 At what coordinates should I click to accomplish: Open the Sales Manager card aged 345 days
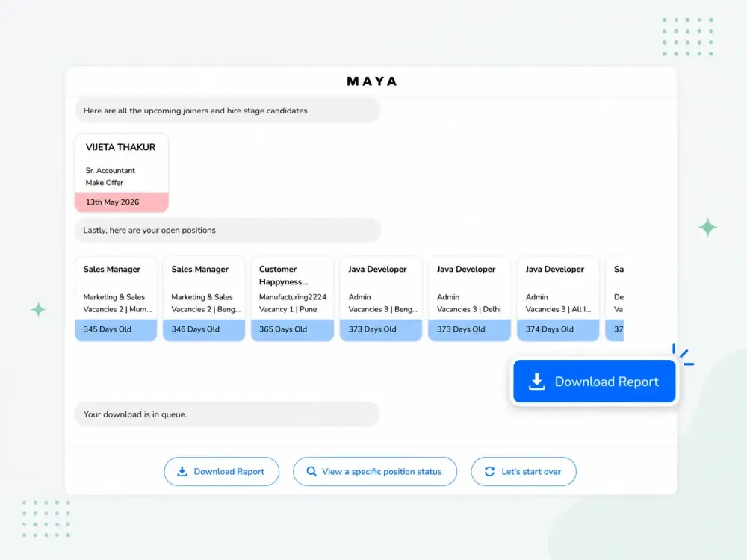(116, 299)
